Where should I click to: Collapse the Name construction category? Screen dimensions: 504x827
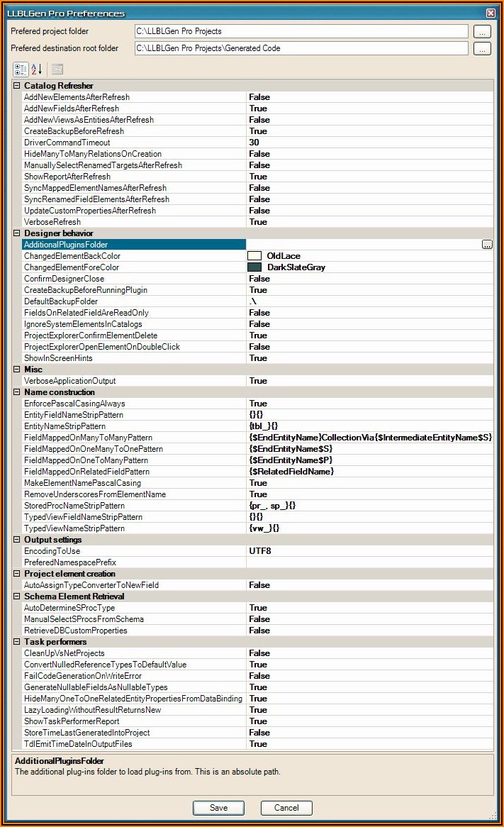17,392
